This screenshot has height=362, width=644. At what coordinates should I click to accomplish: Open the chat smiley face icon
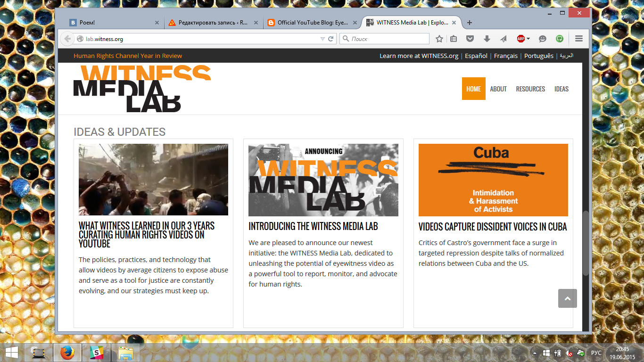coord(543,39)
